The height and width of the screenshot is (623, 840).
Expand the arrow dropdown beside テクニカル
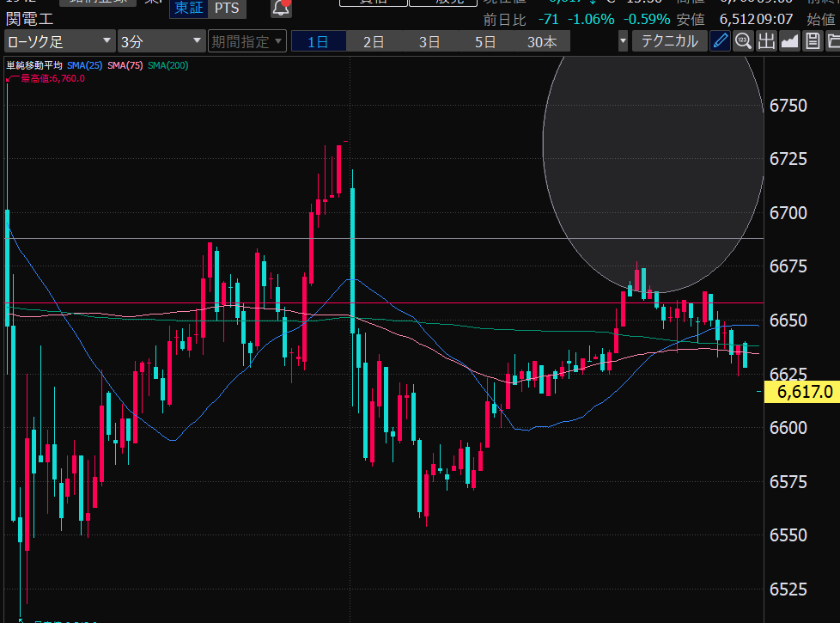click(623, 41)
